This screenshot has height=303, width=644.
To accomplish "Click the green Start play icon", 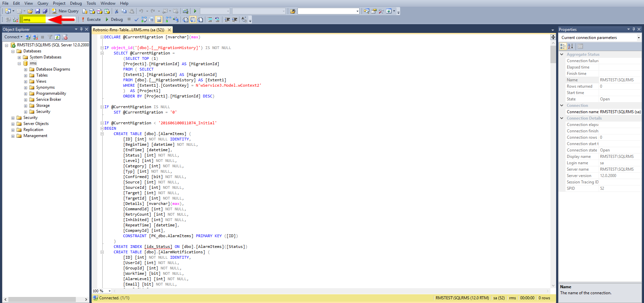I will tap(195, 11).
